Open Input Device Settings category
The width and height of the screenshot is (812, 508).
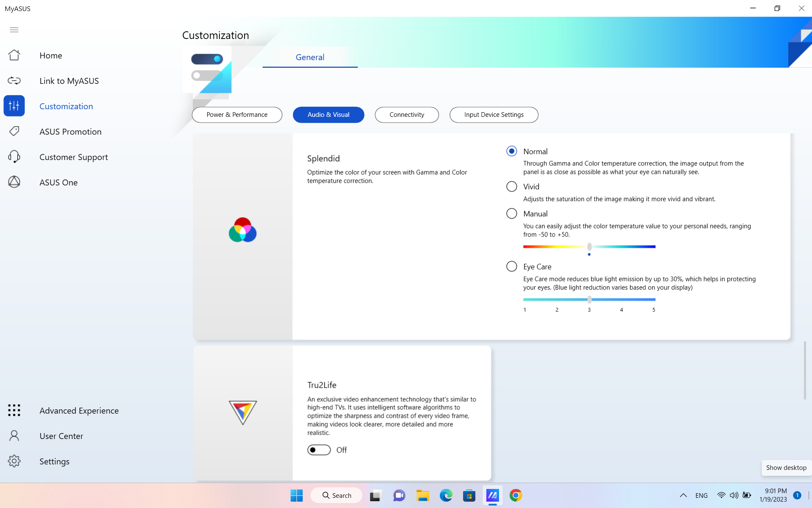coord(494,115)
